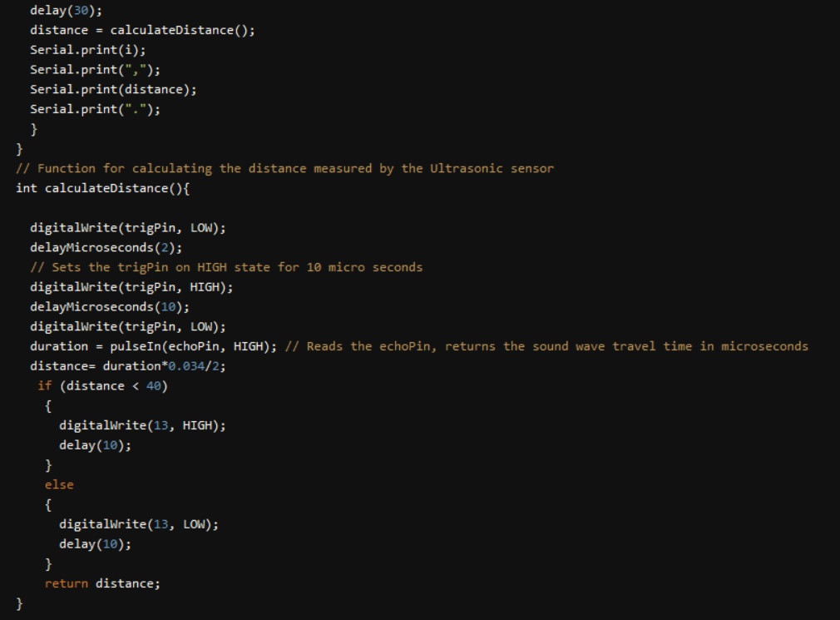Click the Serial.print(distance) statement
The width and height of the screenshot is (840, 620).
point(113,89)
